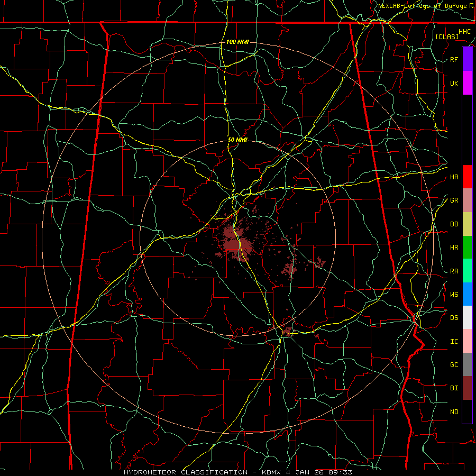Screen dimensions: 476x476
Task: Click the HR legend label
Action: click(x=454, y=248)
